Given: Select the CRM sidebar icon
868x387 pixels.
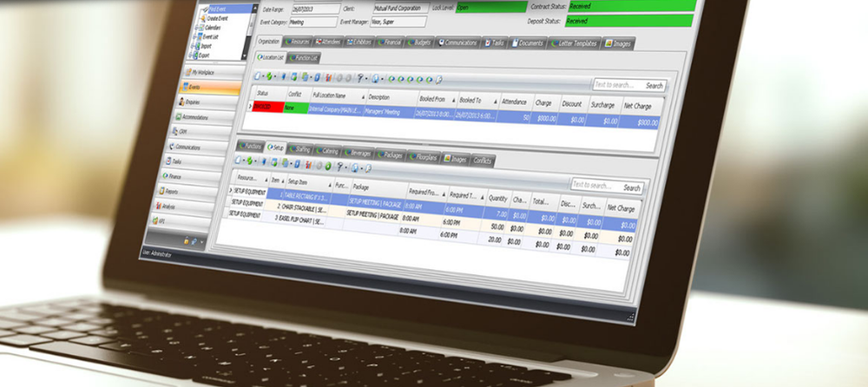Looking at the screenshot, I should tap(174, 132).
